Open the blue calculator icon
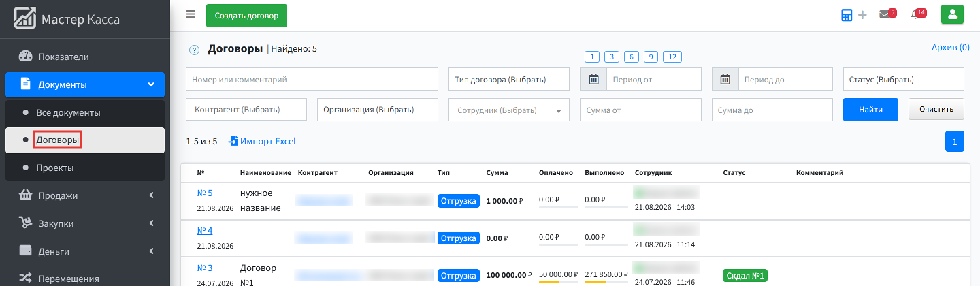 [x=847, y=15]
